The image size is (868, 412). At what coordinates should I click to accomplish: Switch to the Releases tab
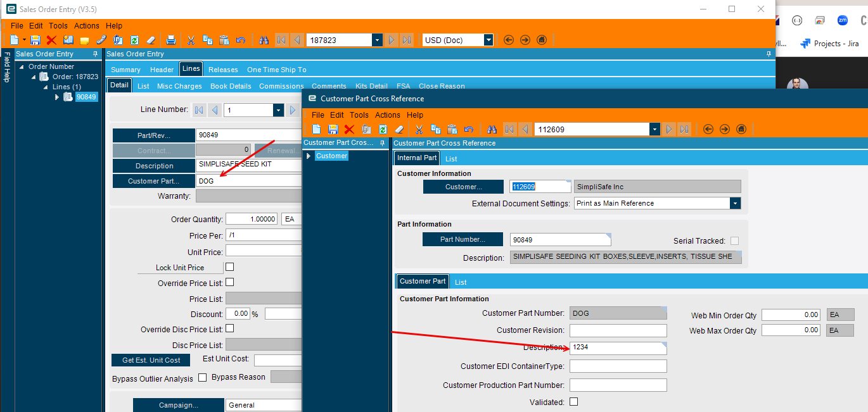coord(223,70)
